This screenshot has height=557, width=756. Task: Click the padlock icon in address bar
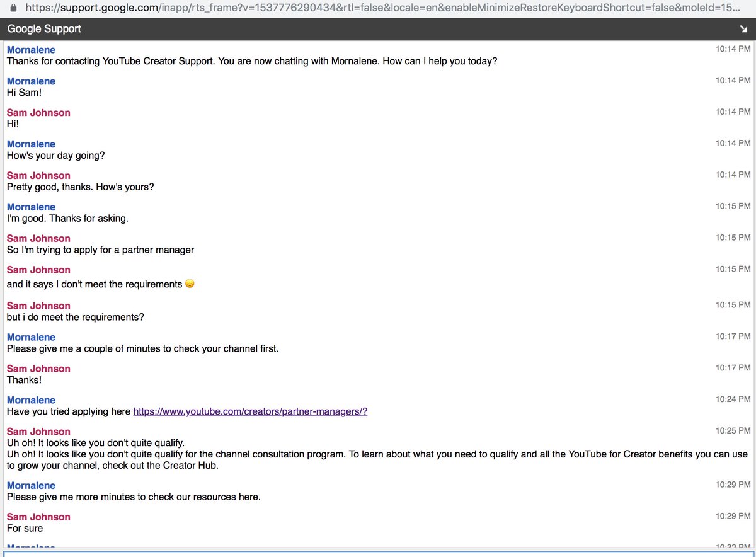(x=13, y=8)
